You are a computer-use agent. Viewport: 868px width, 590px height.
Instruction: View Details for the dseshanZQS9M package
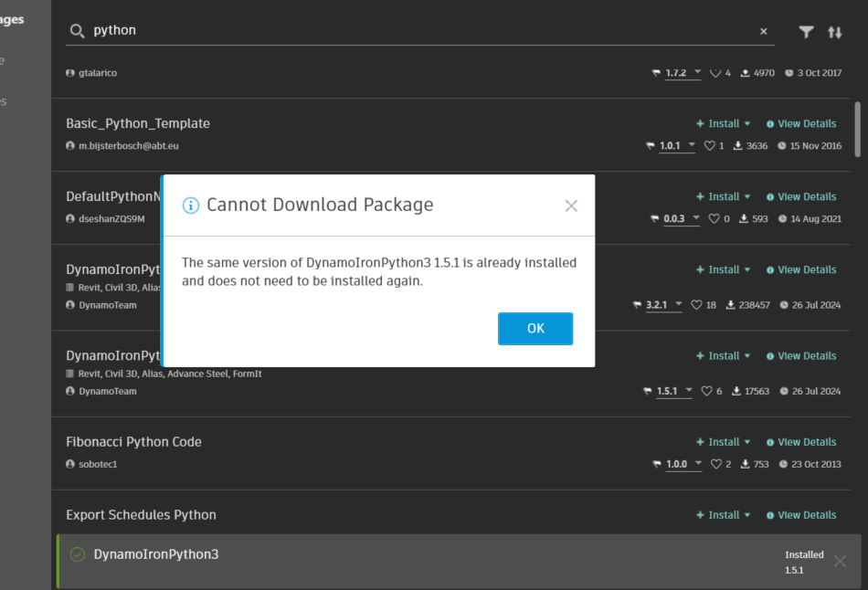[801, 197]
